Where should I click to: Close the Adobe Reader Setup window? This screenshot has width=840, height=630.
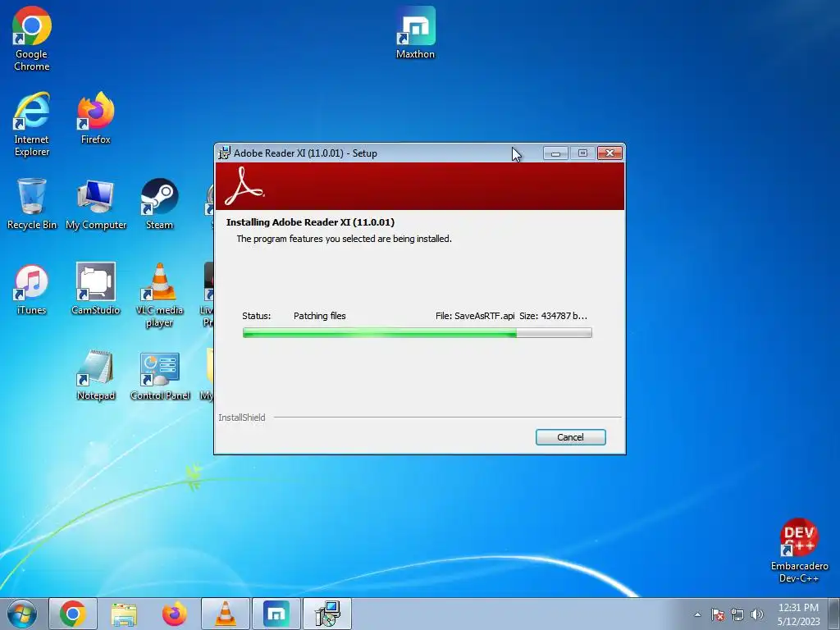(x=609, y=153)
